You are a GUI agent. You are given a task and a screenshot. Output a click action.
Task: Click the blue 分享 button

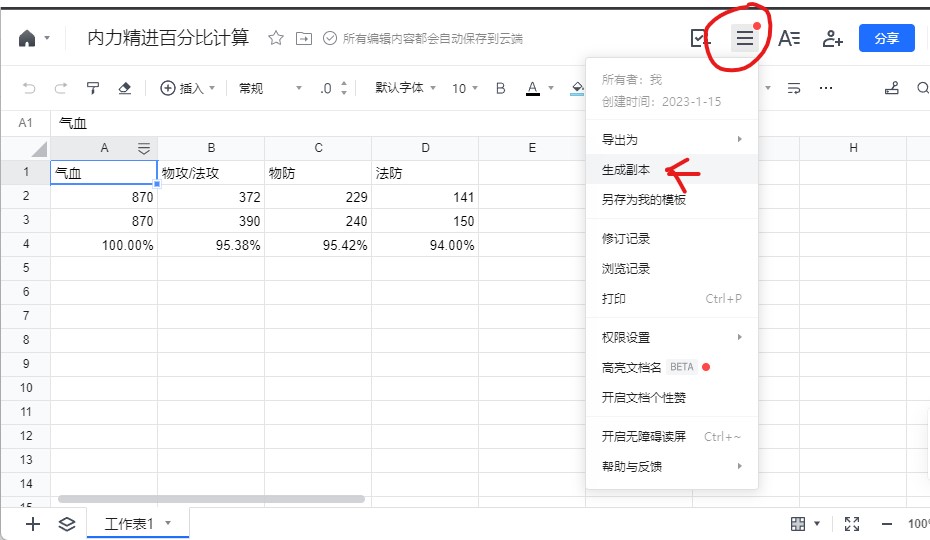coord(887,39)
